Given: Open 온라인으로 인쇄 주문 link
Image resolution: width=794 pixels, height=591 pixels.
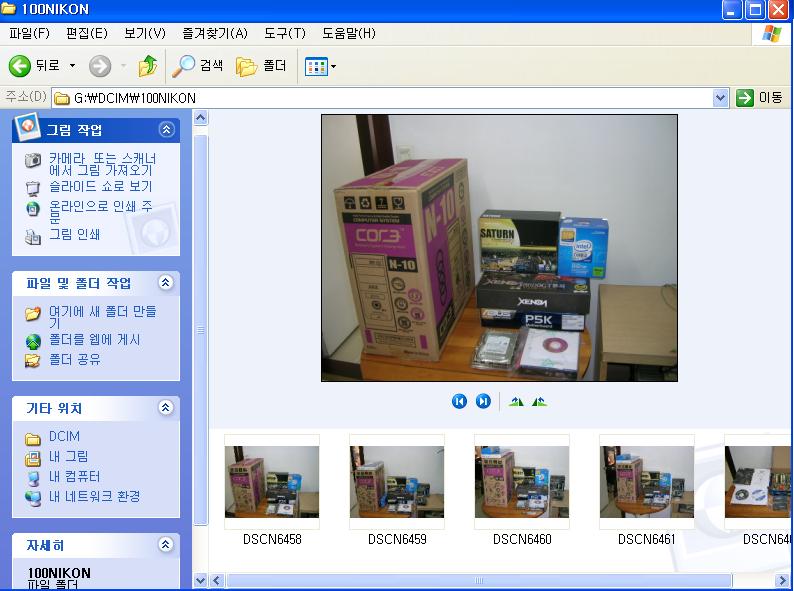Looking at the screenshot, I should click(x=100, y=212).
